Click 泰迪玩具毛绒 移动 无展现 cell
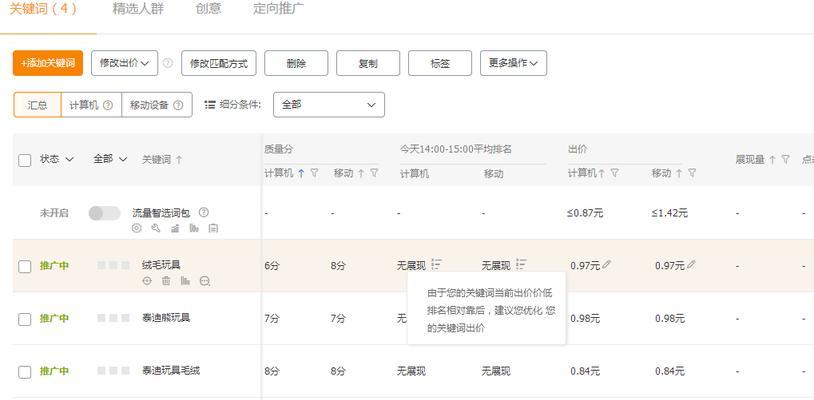 [x=496, y=371]
